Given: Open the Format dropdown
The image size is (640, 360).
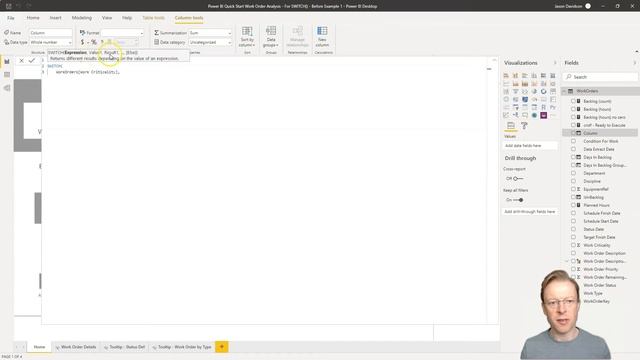Looking at the screenshot, I should [x=122, y=33].
